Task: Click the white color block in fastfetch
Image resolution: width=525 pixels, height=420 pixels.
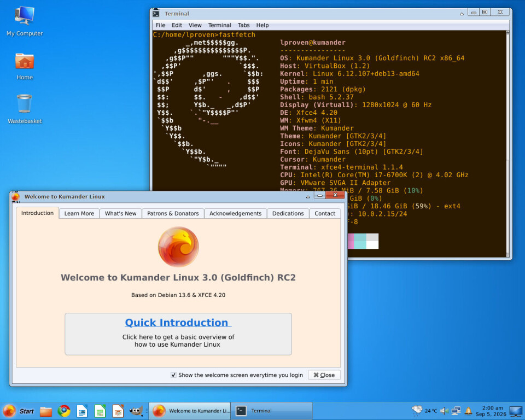Action: [x=372, y=245]
